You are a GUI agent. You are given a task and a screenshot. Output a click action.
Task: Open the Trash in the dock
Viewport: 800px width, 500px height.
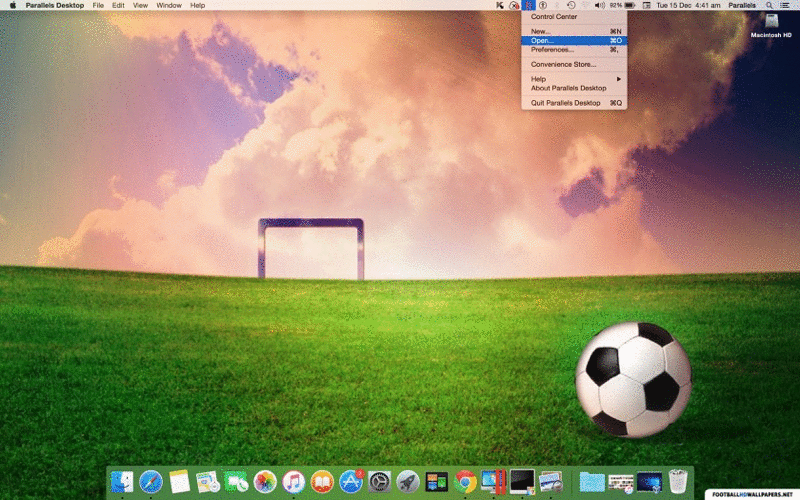tap(678, 482)
